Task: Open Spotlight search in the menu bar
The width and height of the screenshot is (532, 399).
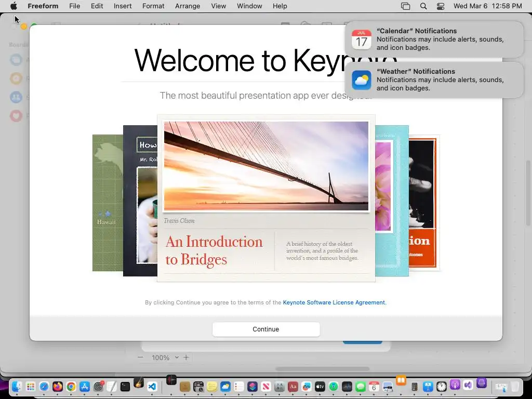Action: 423,6
